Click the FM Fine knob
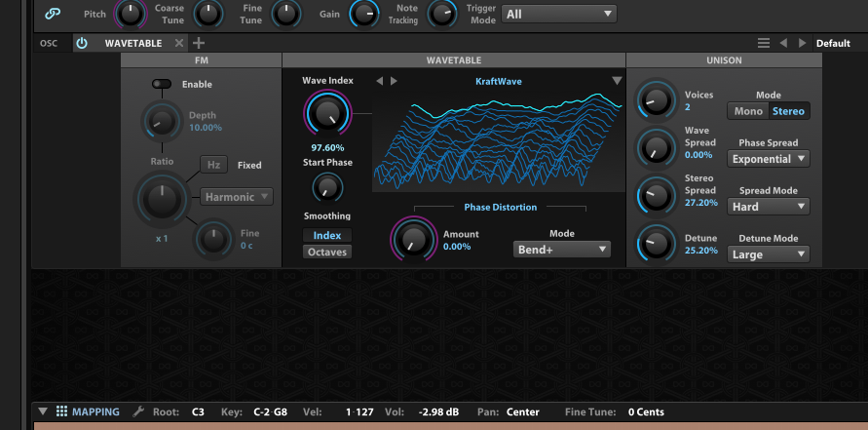868x430 pixels. click(213, 239)
